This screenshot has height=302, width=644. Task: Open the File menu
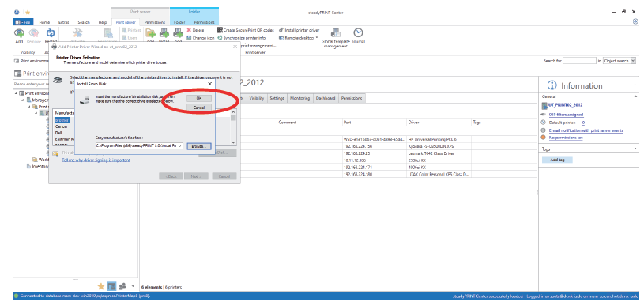(23, 22)
